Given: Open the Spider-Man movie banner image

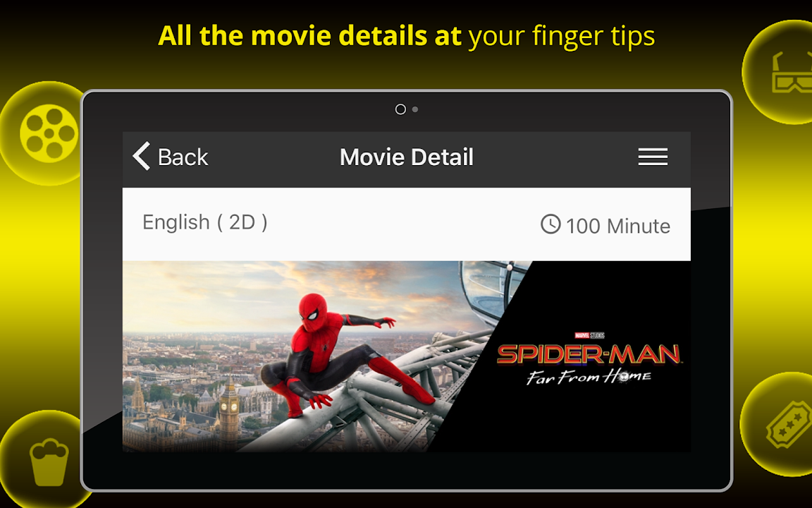Looking at the screenshot, I should [407, 356].
